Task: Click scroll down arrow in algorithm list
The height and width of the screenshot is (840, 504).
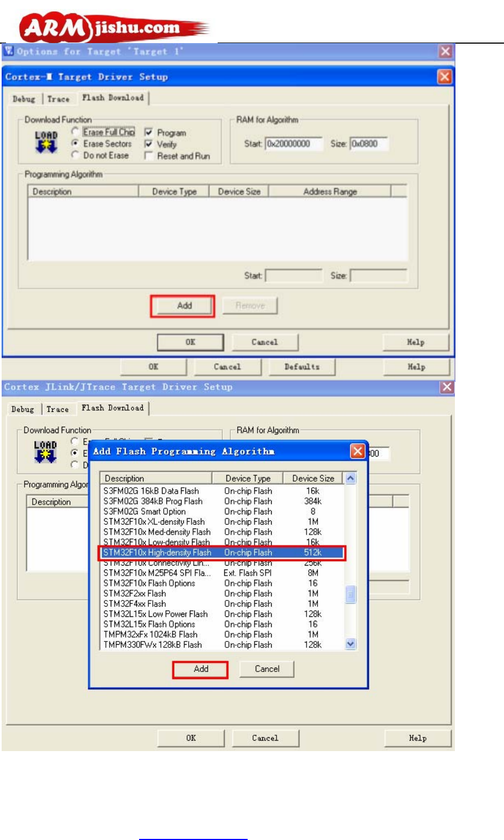Action: tap(351, 644)
